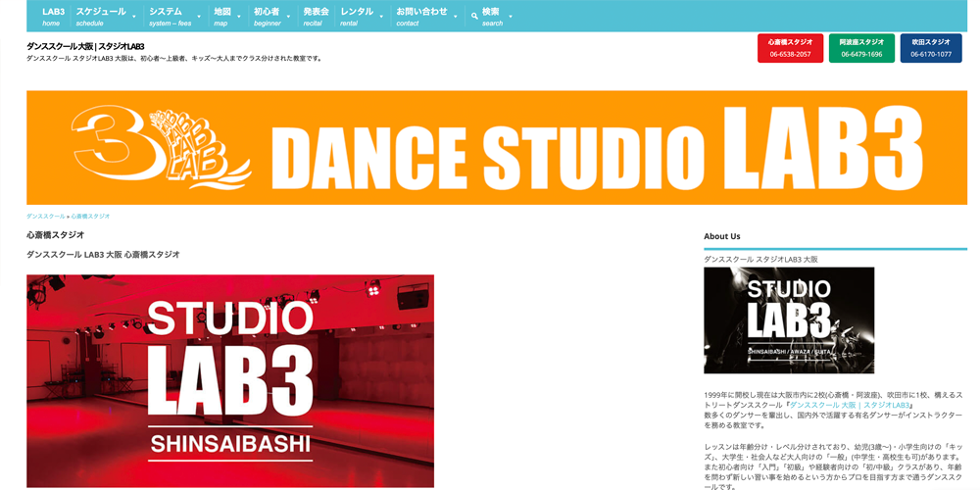Open the 発表会 recital menu item

316,17
